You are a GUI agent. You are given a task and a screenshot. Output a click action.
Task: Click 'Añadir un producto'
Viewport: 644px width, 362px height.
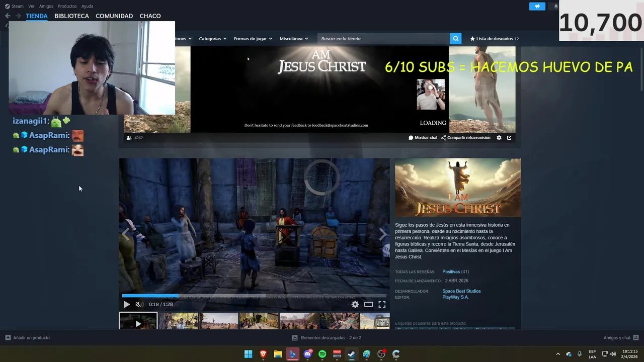(27, 338)
